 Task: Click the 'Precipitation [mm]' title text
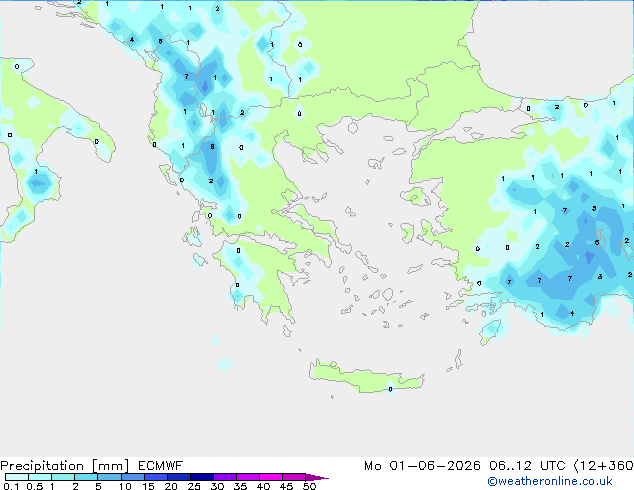click(65, 466)
